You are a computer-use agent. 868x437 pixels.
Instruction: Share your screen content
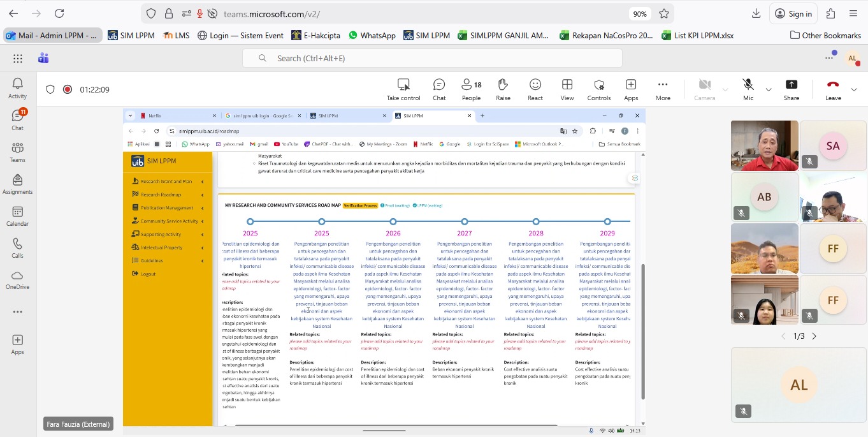(791, 89)
